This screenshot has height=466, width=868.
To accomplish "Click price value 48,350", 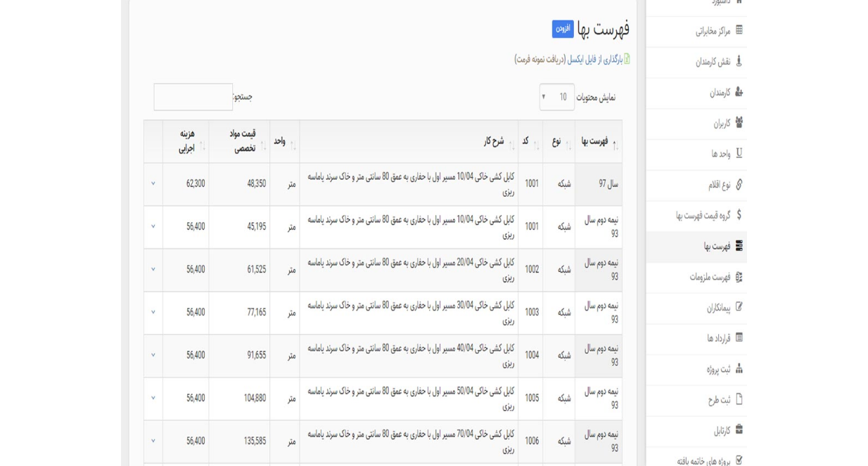I will pyautogui.click(x=256, y=183).
